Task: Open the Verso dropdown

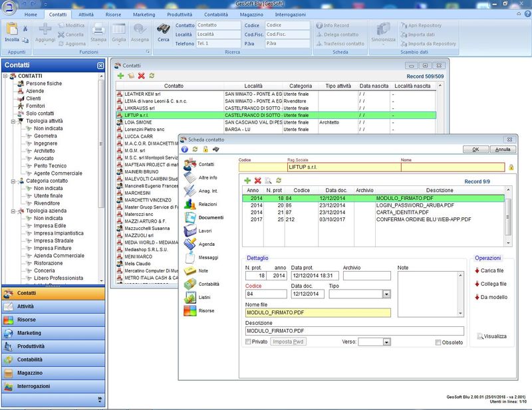Action: click(x=386, y=342)
